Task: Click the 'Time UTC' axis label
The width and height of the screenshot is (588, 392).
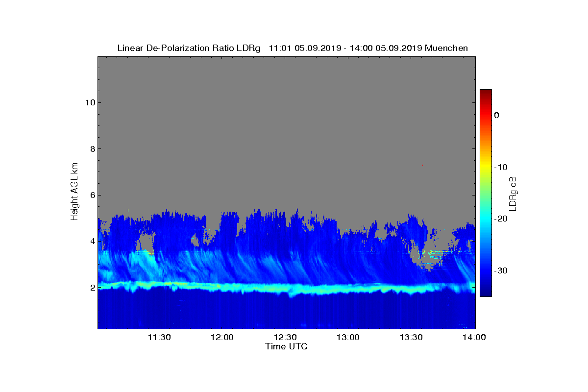Action: point(286,346)
